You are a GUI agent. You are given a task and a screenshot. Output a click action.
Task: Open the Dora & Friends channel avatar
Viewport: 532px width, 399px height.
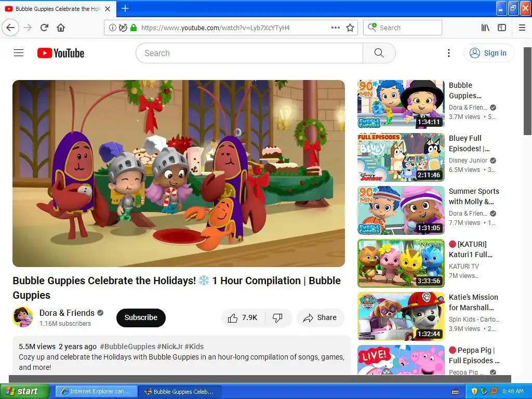(23, 317)
